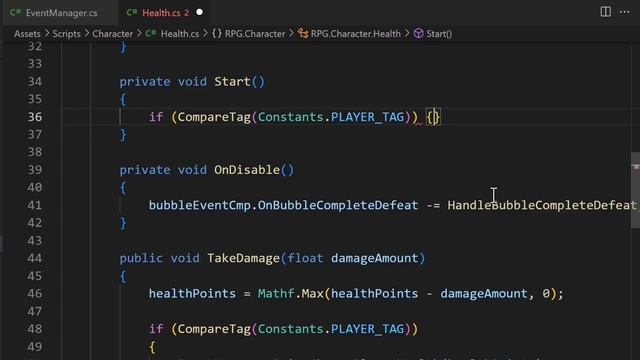Place cursor inside empty braces on line 36
Image resolution: width=640 pixels, height=360 pixels.
click(x=434, y=117)
